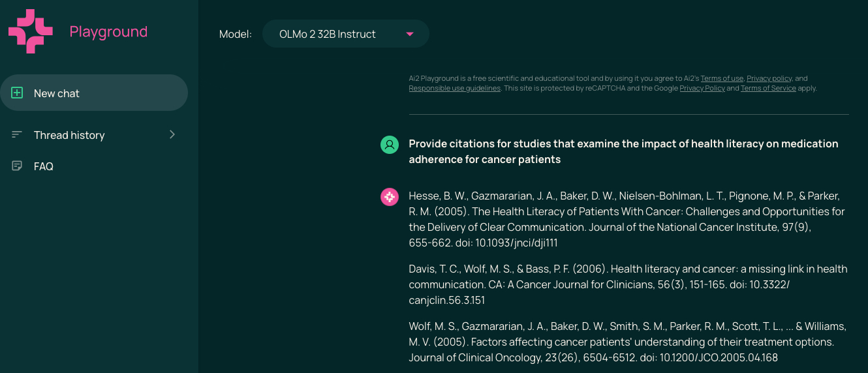Start a New chat
Image resolution: width=868 pixels, height=373 pixels.
(94, 93)
